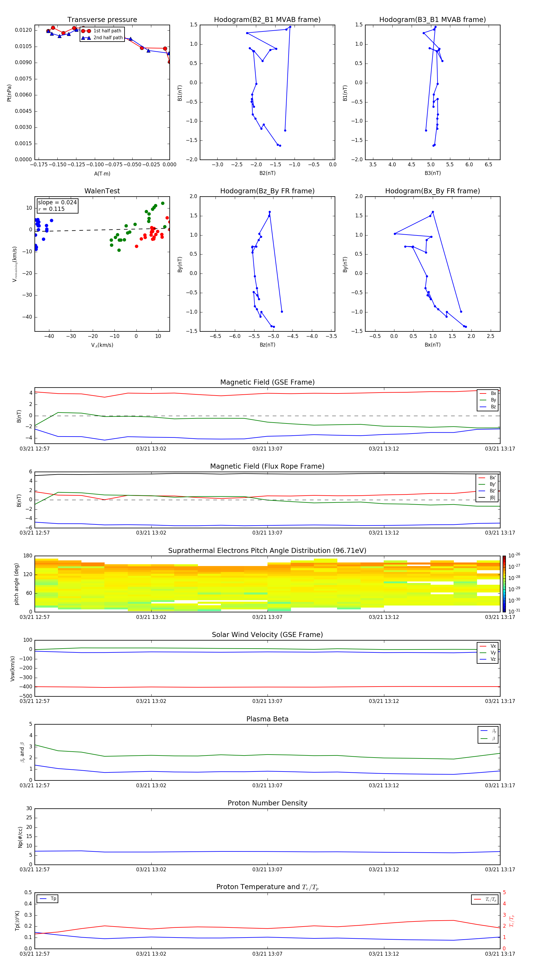Click the Suprathermal Electrons Pitch Angle Distribution title
The height and width of the screenshot is (980, 535).
tap(267, 551)
